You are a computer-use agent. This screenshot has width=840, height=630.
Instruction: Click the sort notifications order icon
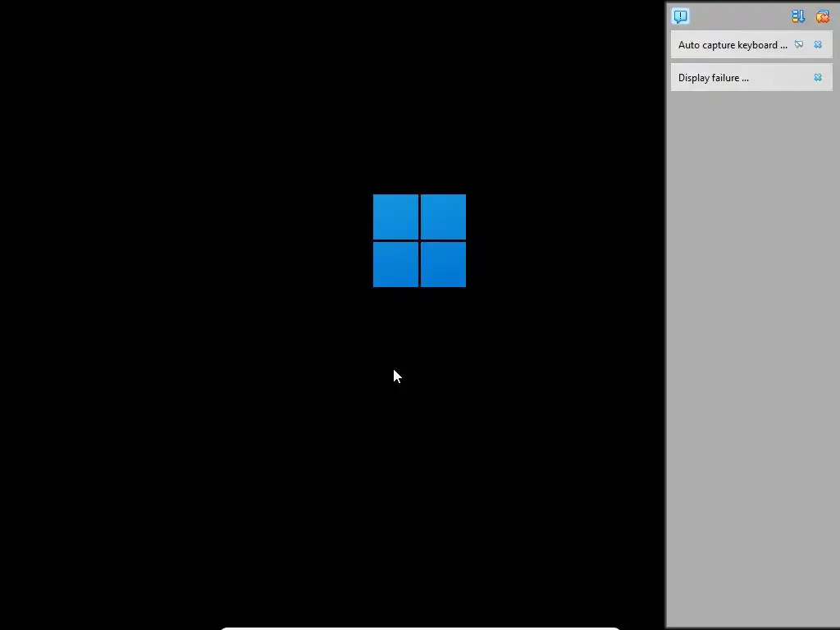click(x=798, y=16)
